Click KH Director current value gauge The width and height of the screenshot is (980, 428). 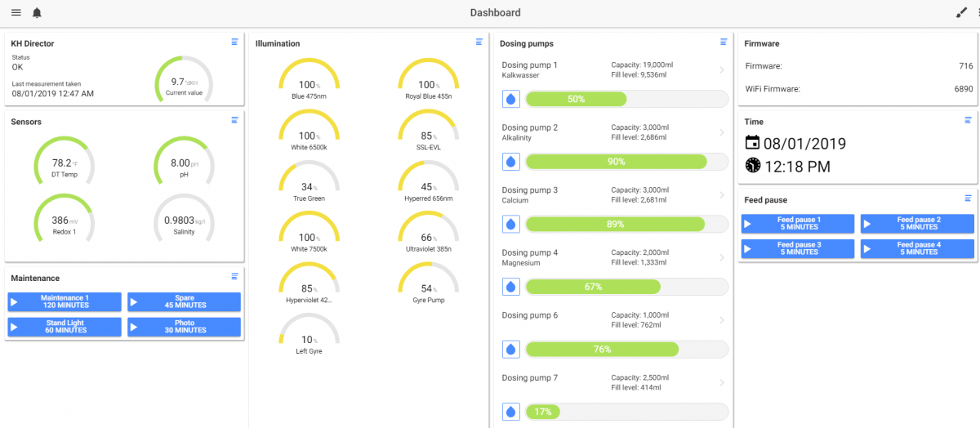point(184,80)
